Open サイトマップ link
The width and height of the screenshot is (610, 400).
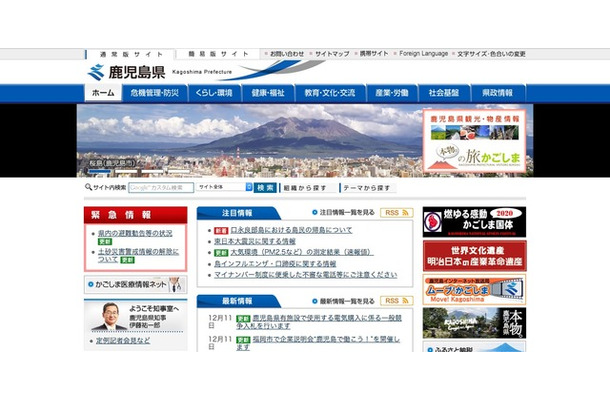point(332,54)
